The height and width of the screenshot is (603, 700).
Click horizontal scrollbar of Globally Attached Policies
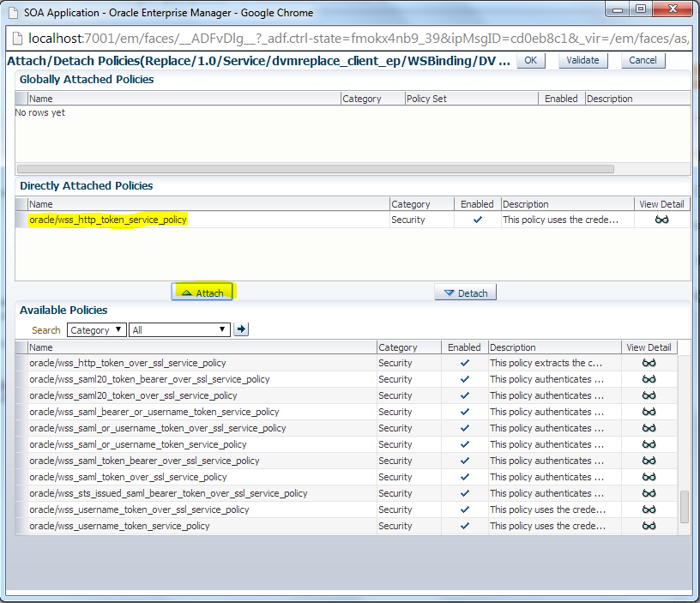pyautogui.click(x=315, y=169)
